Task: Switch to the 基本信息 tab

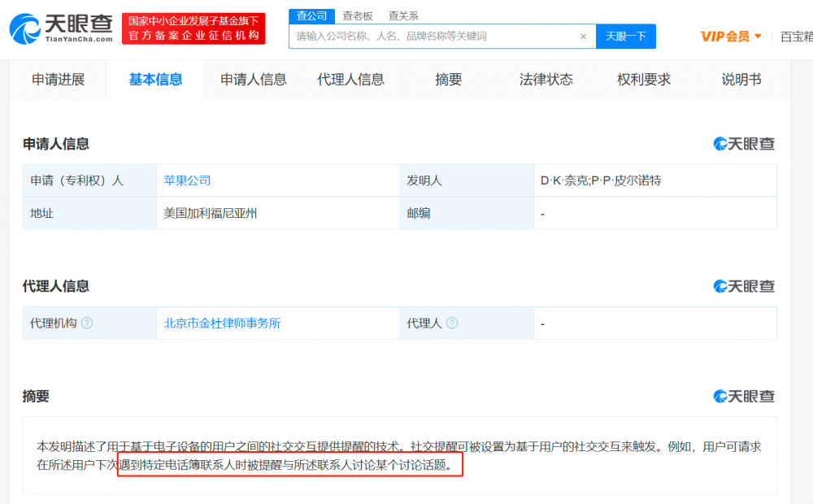Action: (x=155, y=80)
